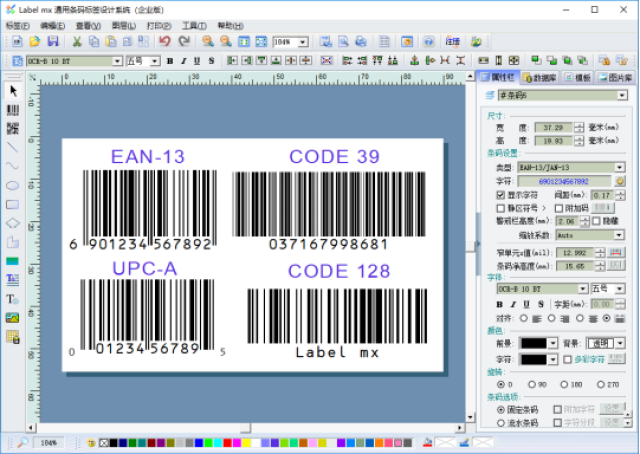Select the 90 degree rotation radio button
The image size is (640, 454).
tap(531, 384)
